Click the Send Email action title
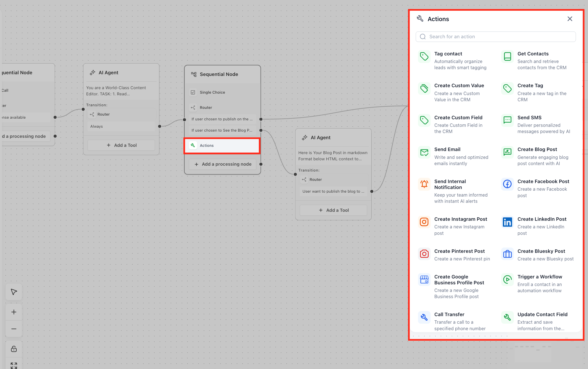The image size is (588, 369). (447, 149)
